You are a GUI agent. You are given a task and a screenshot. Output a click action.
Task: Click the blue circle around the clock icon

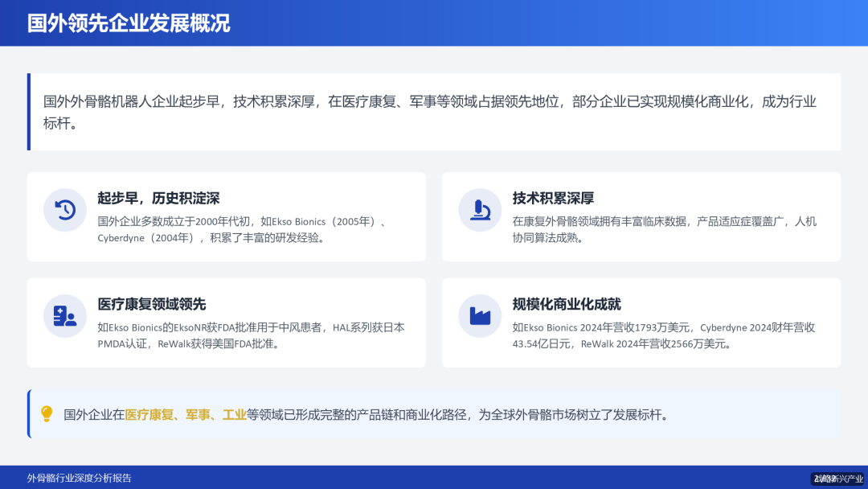click(x=64, y=210)
